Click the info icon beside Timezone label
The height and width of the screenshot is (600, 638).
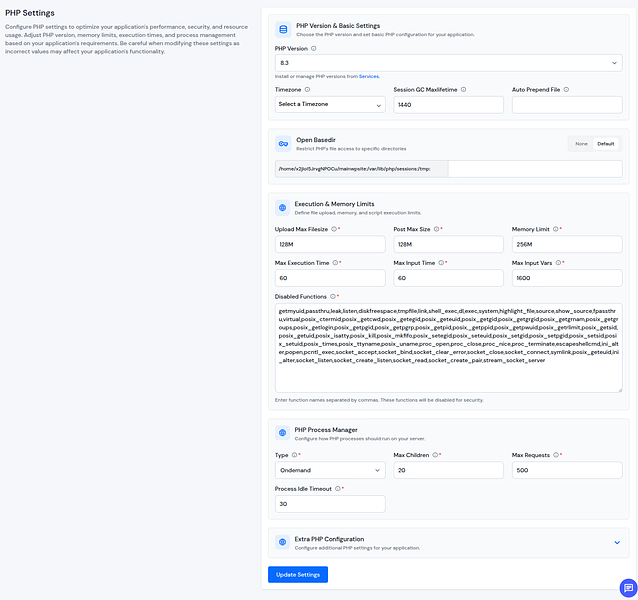coord(307,89)
